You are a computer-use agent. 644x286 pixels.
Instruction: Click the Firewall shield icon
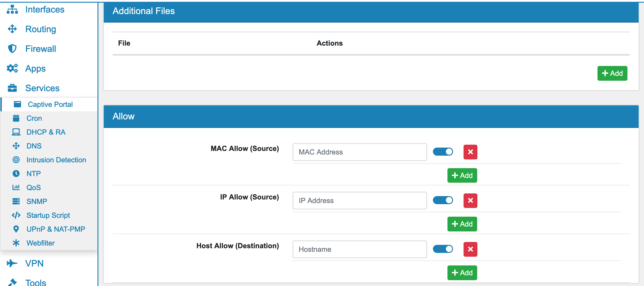click(12, 49)
